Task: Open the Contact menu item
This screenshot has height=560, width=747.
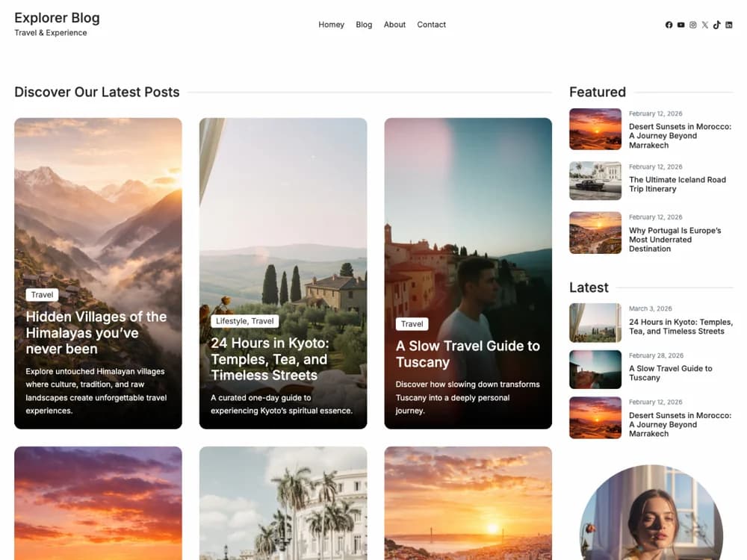Action: click(431, 25)
